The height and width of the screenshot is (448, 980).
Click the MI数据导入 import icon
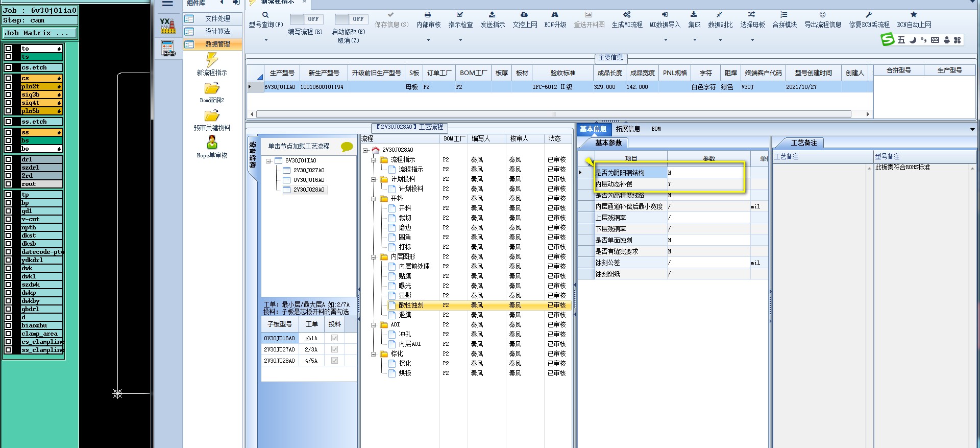point(665,15)
